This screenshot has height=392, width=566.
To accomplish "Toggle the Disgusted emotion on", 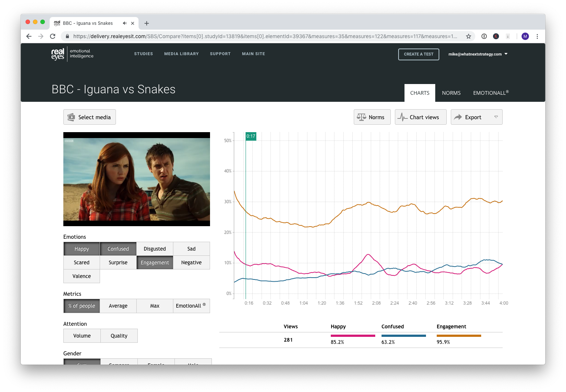I will (154, 249).
